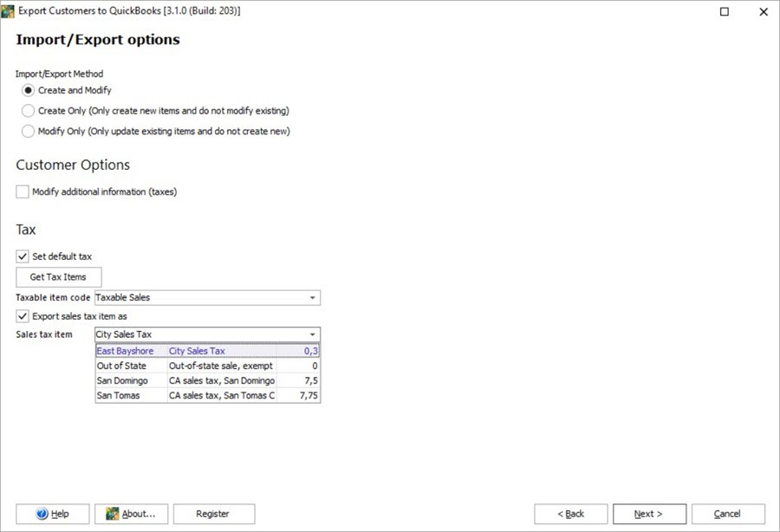The width and height of the screenshot is (780, 532).
Task: Click the Get Tax Items button
Action: tap(58, 277)
